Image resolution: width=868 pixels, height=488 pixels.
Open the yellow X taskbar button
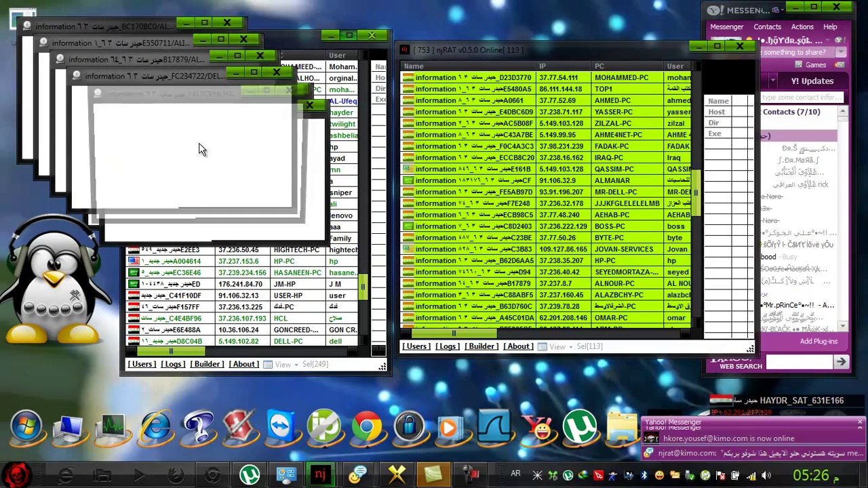[x=396, y=474]
